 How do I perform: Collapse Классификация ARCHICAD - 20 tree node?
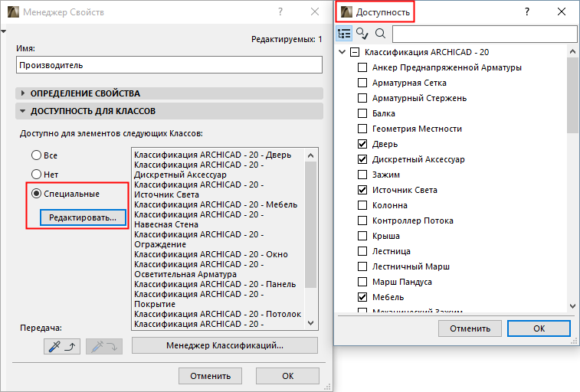pyautogui.click(x=342, y=52)
